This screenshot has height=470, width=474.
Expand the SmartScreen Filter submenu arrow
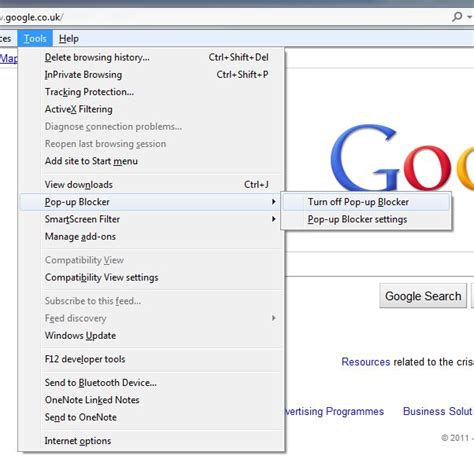tap(273, 219)
